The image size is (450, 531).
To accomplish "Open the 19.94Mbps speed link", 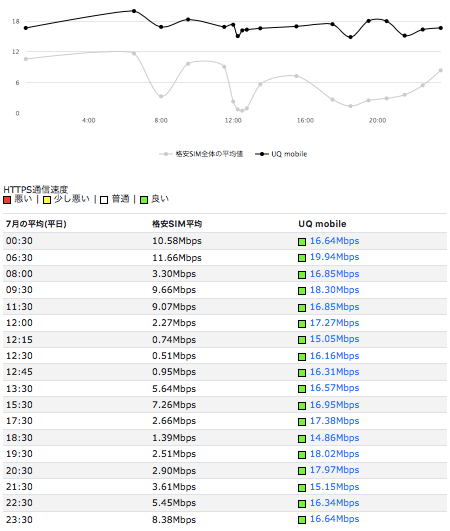I will tap(334, 257).
